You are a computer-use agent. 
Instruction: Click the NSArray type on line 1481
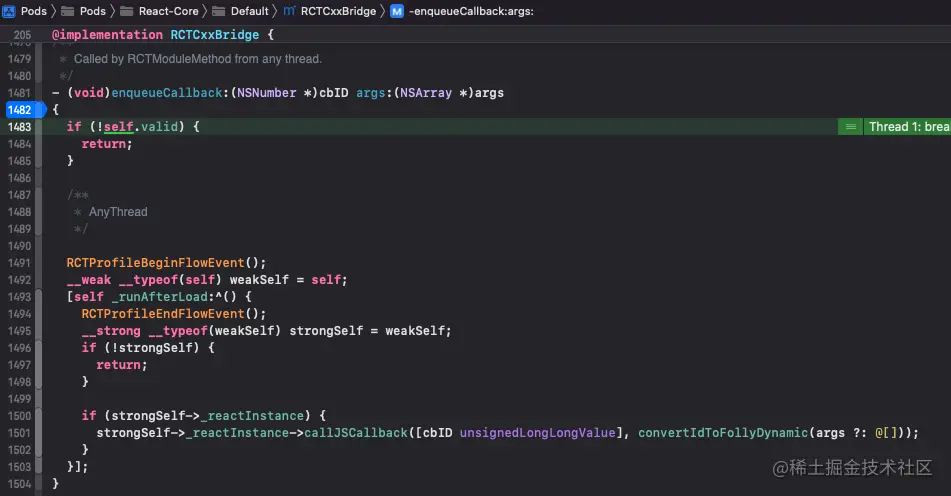click(426, 93)
